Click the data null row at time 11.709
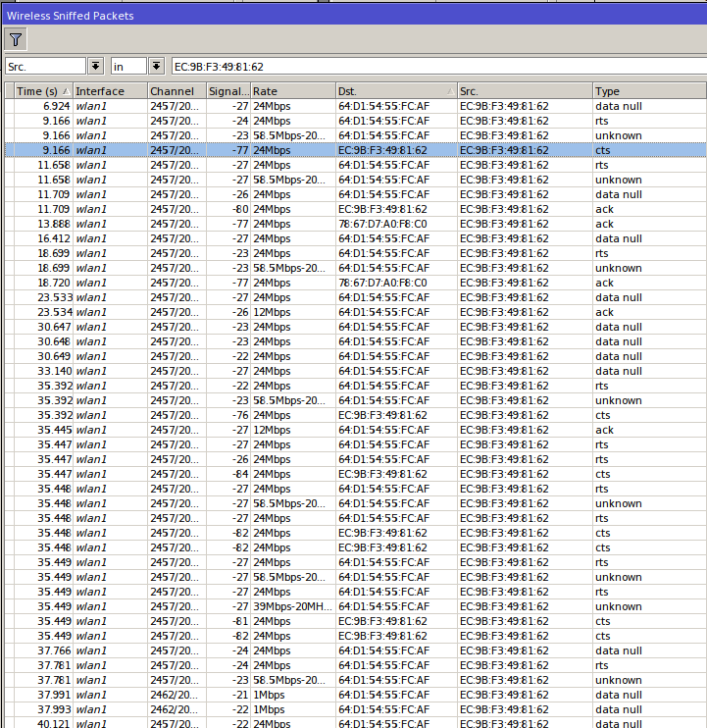The image size is (707, 728). (356, 194)
